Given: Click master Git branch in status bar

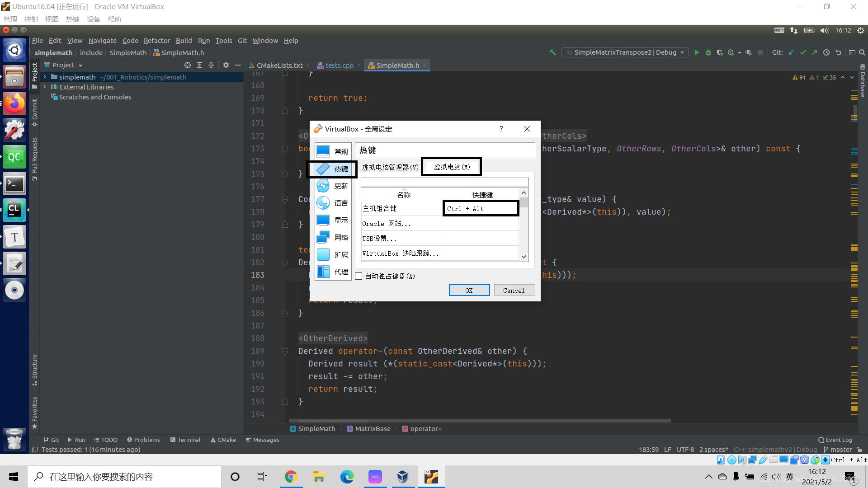Looking at the screenshot, I should [837, 450].
